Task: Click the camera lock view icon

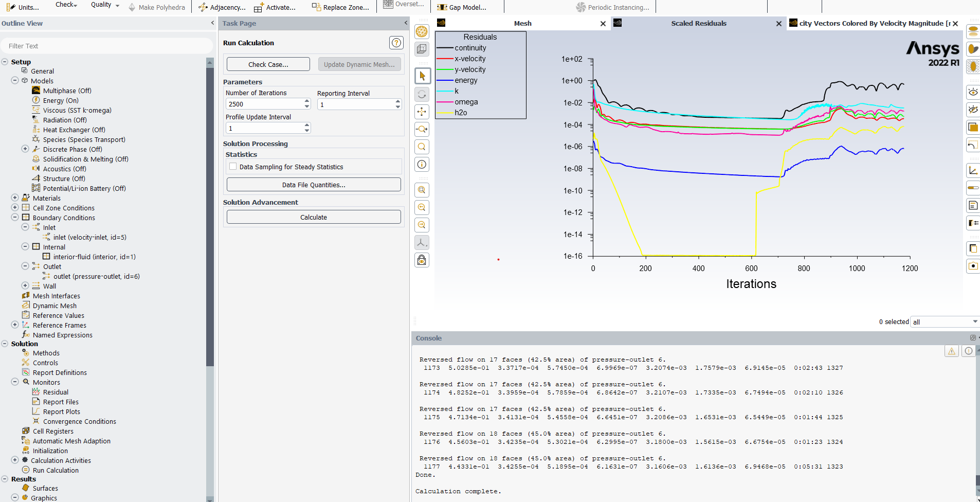Action: click(422, 260)
